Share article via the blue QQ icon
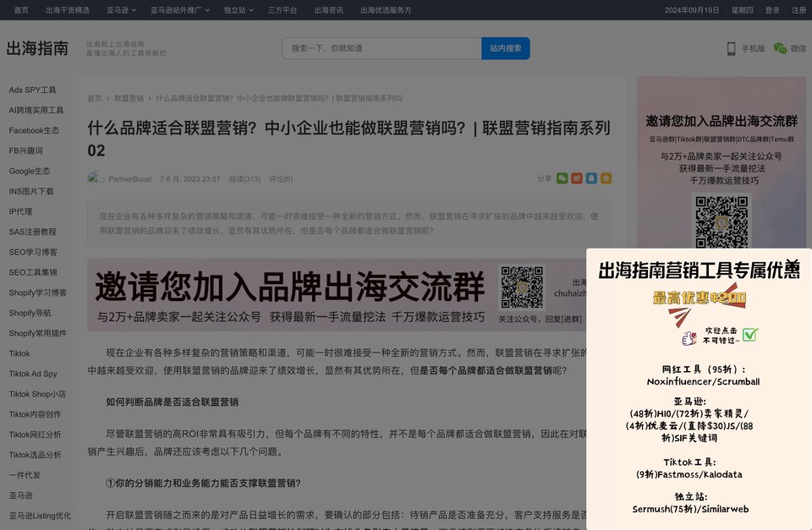Screen dimensions: 812x530 point(591,178)
